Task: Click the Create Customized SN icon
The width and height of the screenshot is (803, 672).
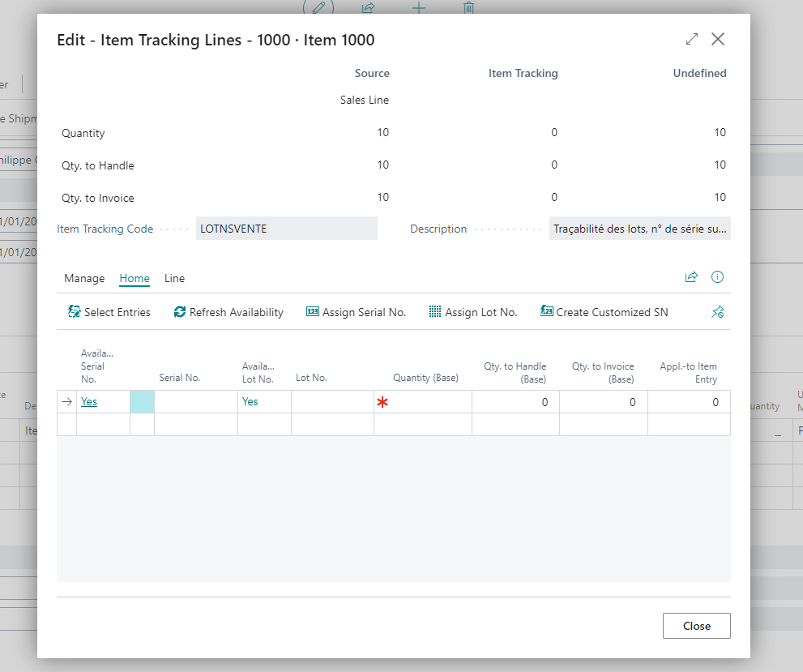Action: (547, 312)
